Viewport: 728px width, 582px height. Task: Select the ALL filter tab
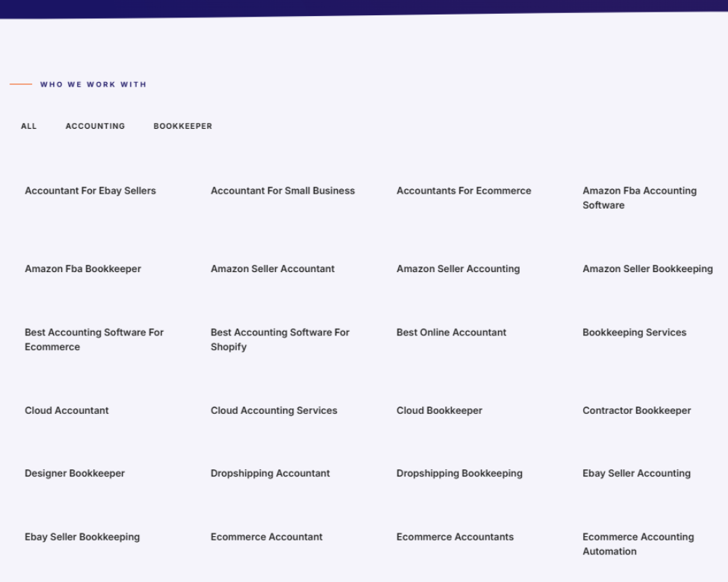tap(29, 127)
